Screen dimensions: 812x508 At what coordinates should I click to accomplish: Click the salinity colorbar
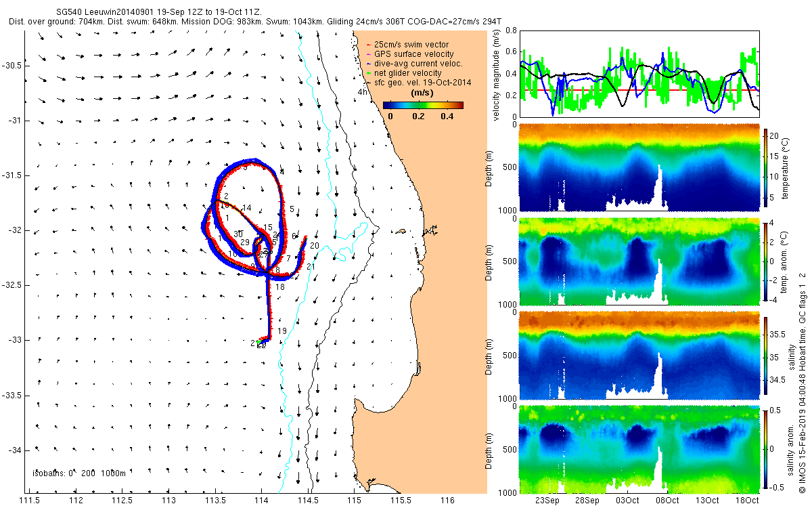767,354
